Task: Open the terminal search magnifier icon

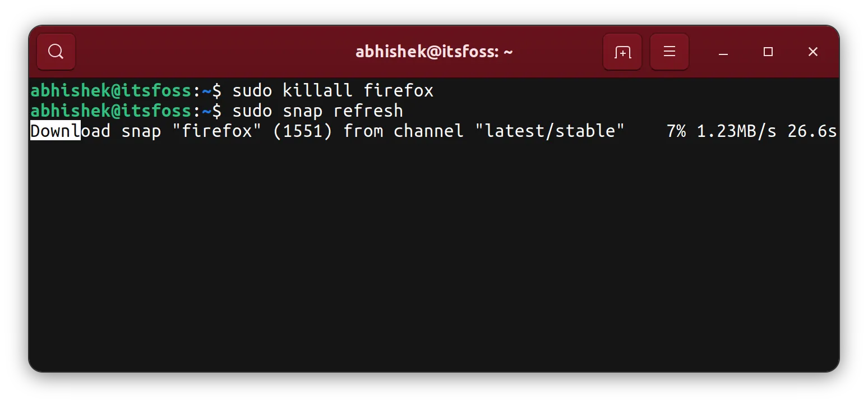Action: [x=56, y=51]
